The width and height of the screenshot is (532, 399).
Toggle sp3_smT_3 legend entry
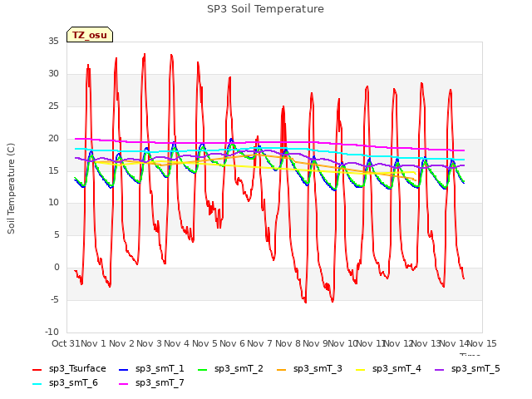309,368
